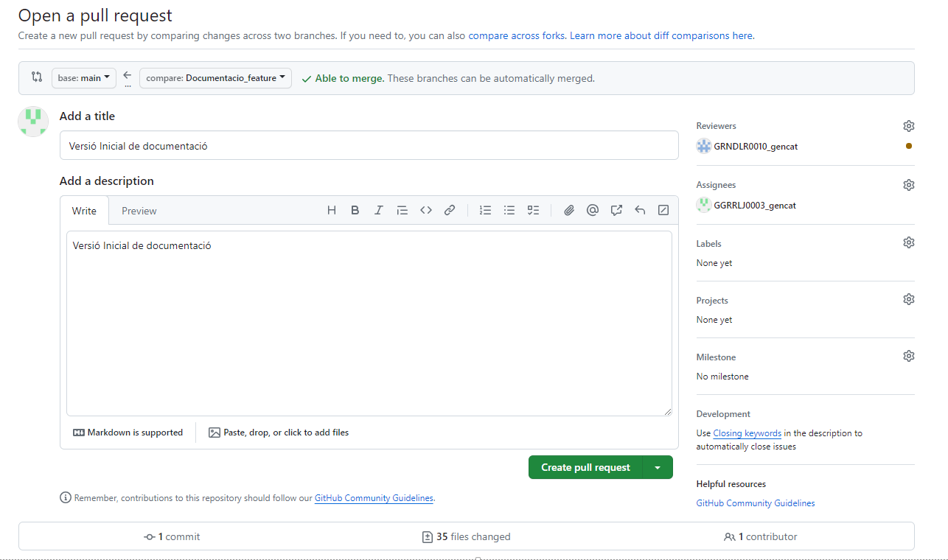The image size is (948, 560).
Task: Open slash commands icon
Action: click(663, 210)
